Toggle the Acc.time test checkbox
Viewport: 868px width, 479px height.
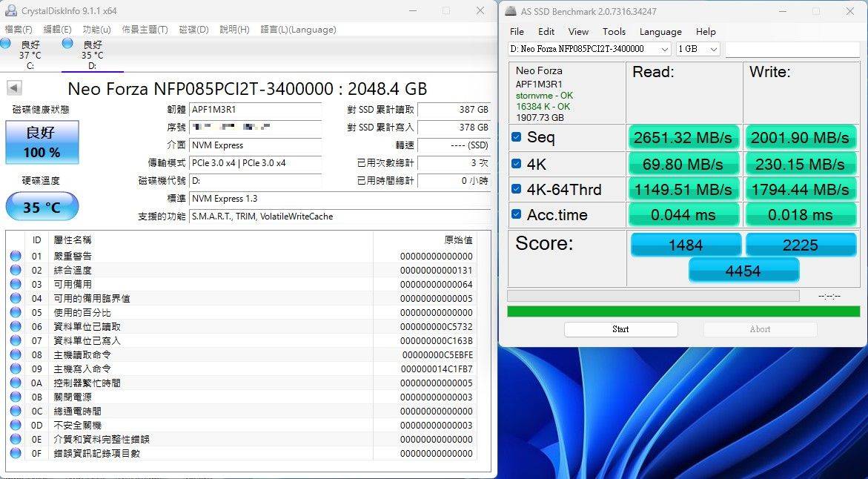click(x=517, y=215)
